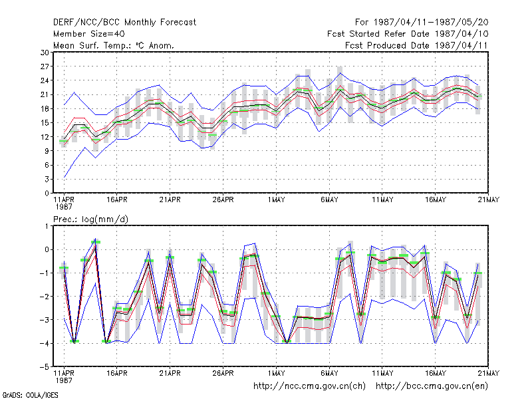Click the 21MAY tick on temperature chart

pyautogui.click(x=489, y=199)
